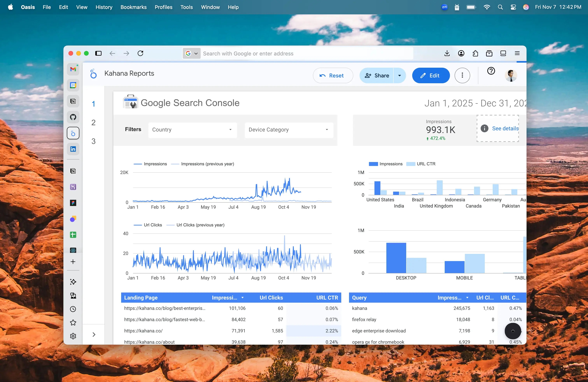588x382 pixels.
Task: Open Google Calendar in the sidebar
Action: [x=73, y=85]
